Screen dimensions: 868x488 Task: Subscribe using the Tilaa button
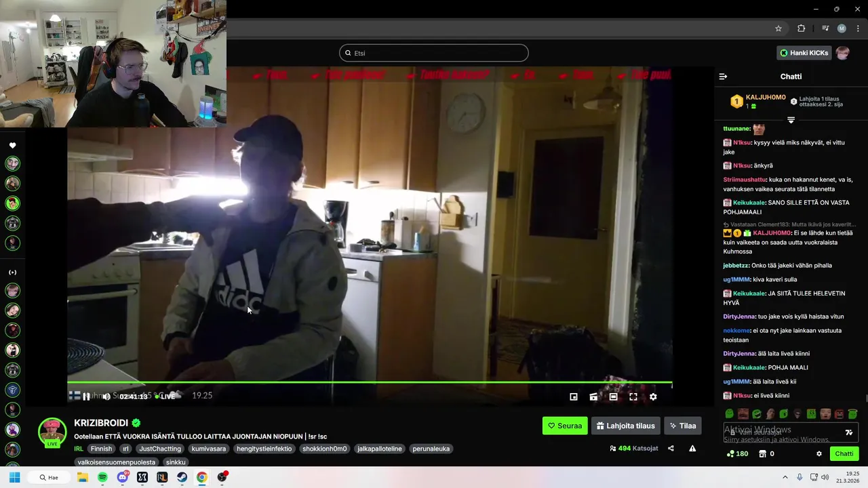coord(683,426)
